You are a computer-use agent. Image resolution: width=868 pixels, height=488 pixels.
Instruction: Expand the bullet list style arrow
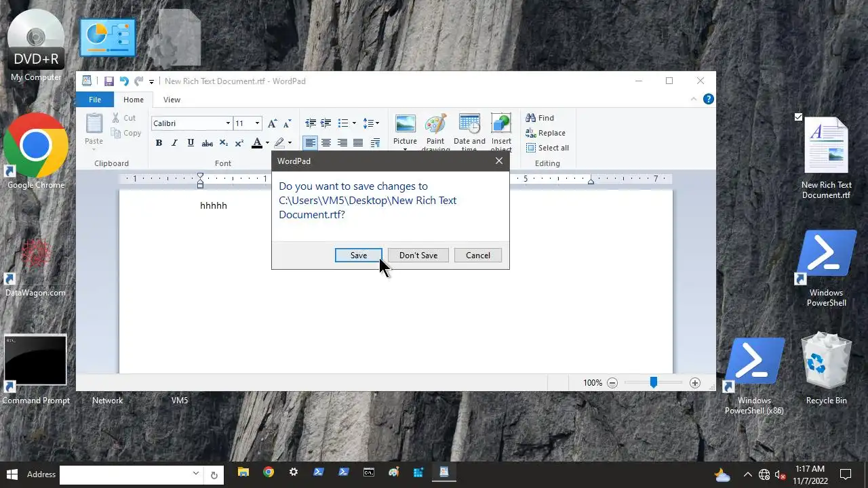click(354, 123)
